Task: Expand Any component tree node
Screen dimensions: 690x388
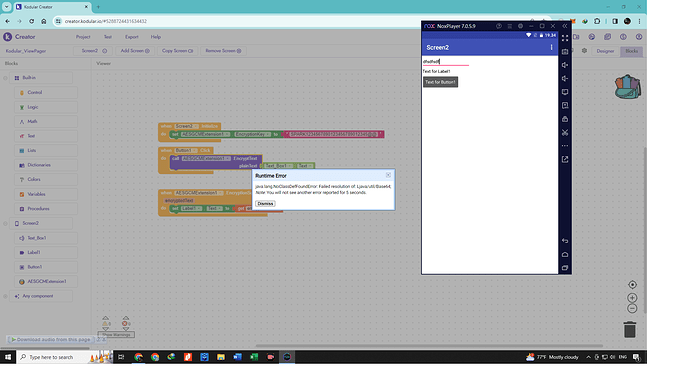Action: (5, 296)
